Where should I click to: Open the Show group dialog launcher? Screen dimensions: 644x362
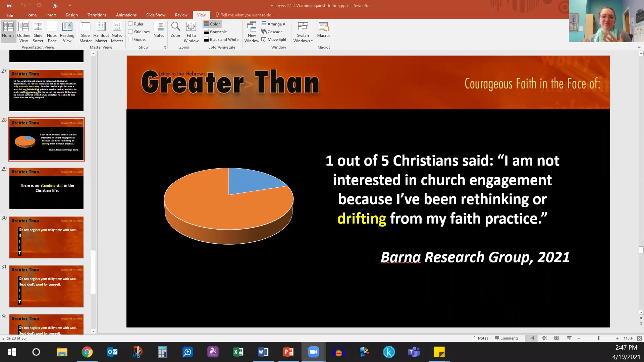(165, 48)
